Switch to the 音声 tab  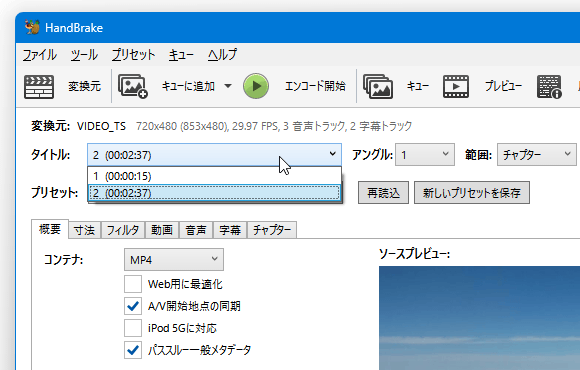(x=196, y=230)
